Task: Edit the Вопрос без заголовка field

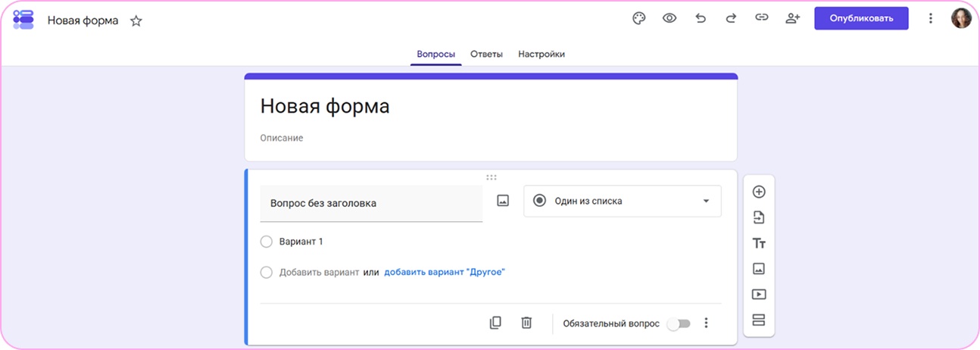Action: point(371,203)
